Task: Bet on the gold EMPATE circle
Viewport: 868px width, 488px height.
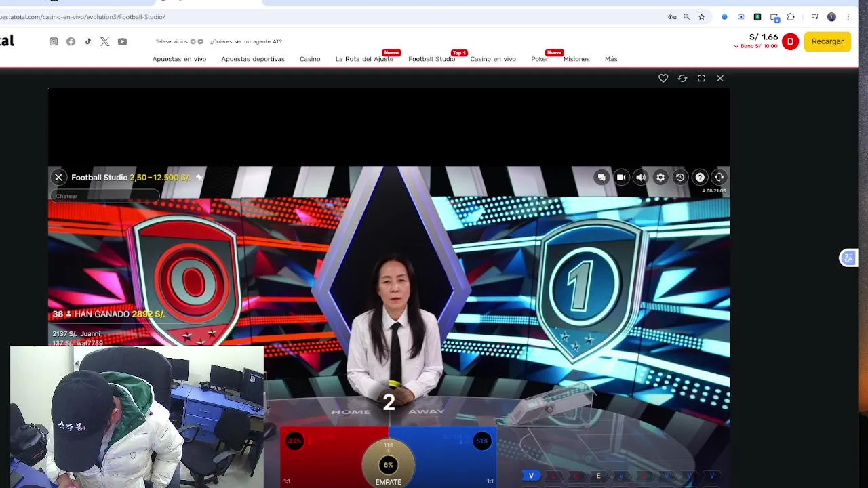Action: [x=389, y=465]
